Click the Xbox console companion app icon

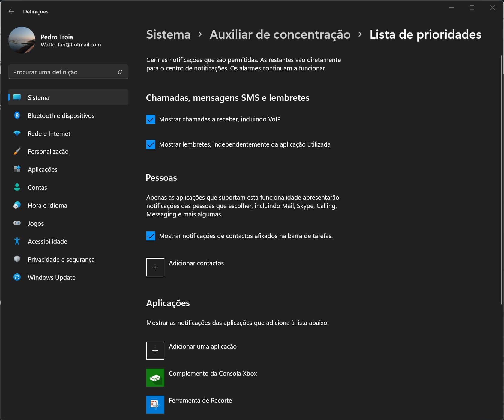pyautogui.click(x=155, y=378)
